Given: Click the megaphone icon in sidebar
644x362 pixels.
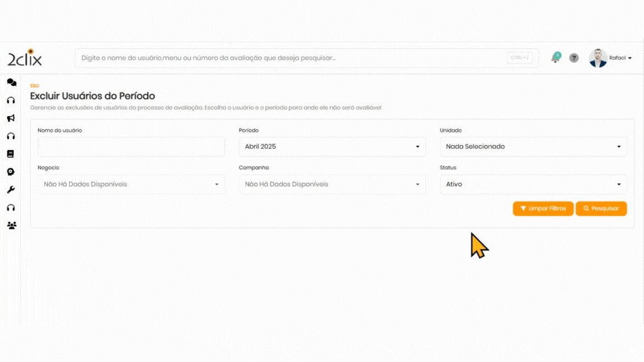Looking at the screenshot, I should [11, 118].
